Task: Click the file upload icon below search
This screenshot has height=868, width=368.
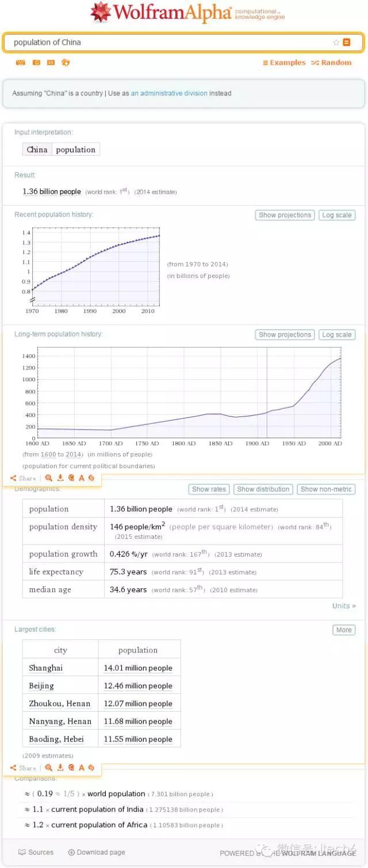Action: pos(66,63)
